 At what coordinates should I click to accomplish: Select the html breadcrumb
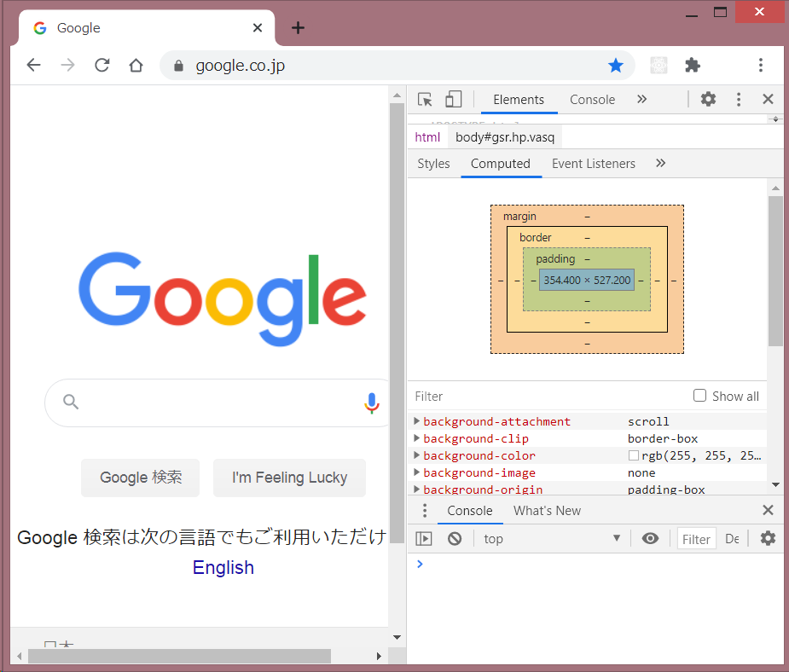[427, 137]
